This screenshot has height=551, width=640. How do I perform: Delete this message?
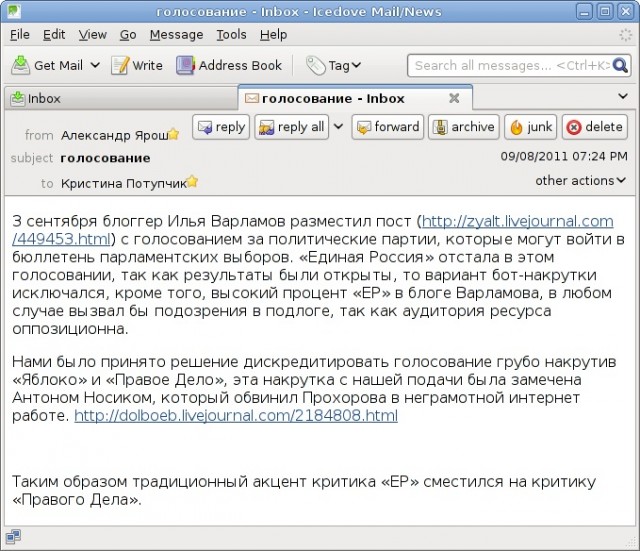click(595, 127)
